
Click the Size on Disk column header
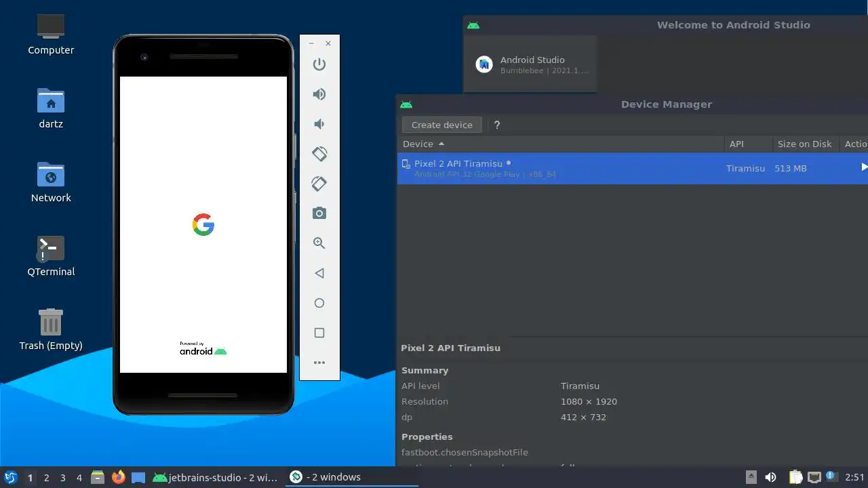pyautogui.click(x=805, y=144)
